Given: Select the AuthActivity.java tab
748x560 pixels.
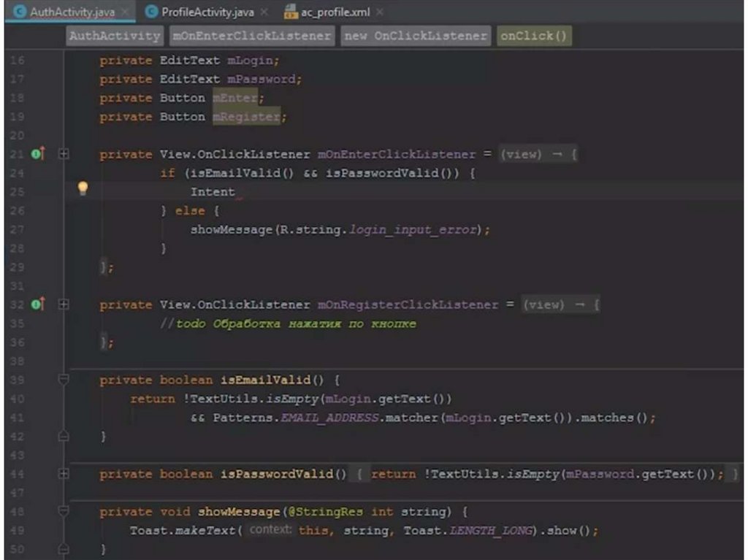Looking at the screenshot, I should 71,12.
